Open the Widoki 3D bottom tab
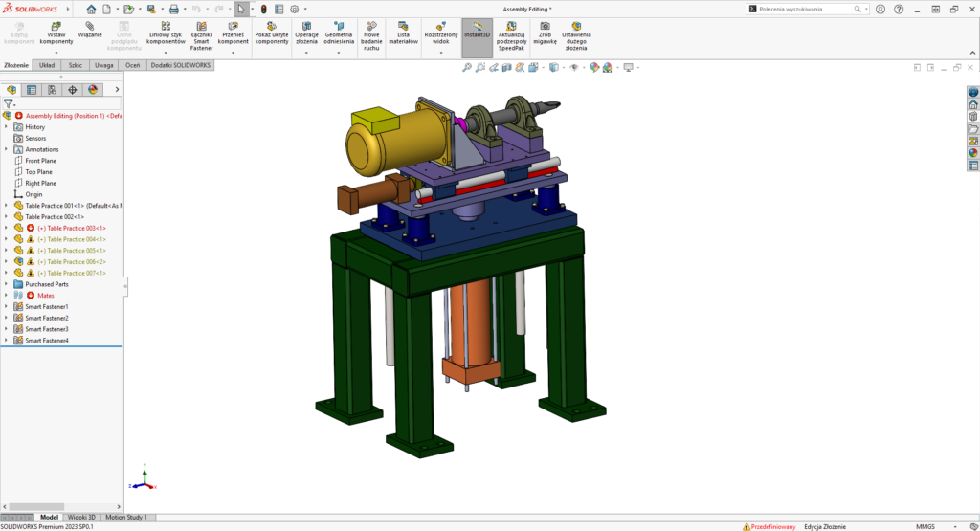Viewport: 980px width, 531px height. click(x=81, y=518)
